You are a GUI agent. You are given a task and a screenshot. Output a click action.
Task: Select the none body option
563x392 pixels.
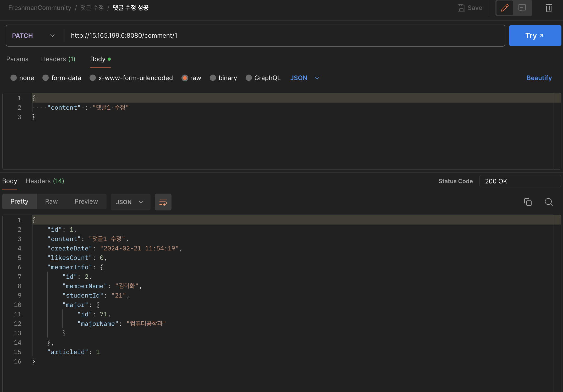click(x=14, y=78)
